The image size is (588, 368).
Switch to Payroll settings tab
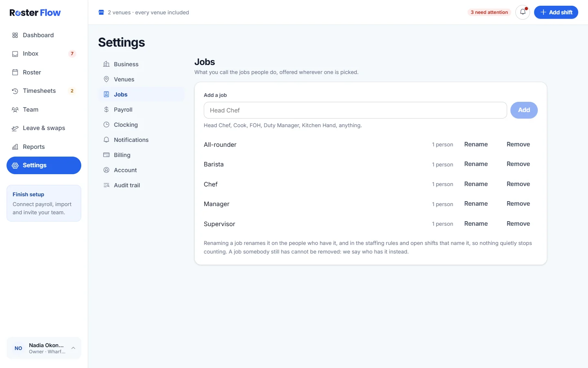coord(141,110)
